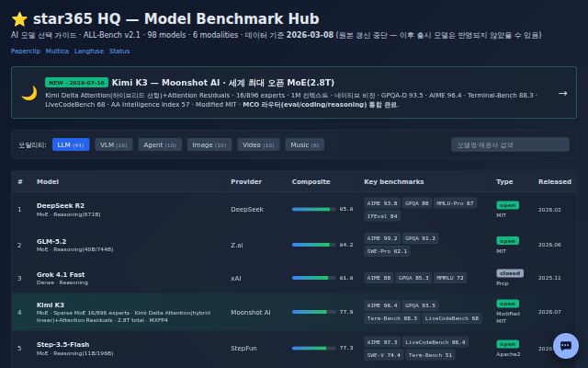Click the Term-Bench 51 benchmark chip
Image resolution: width=588 pixels, height=368 pixels.
pos(430,355)
